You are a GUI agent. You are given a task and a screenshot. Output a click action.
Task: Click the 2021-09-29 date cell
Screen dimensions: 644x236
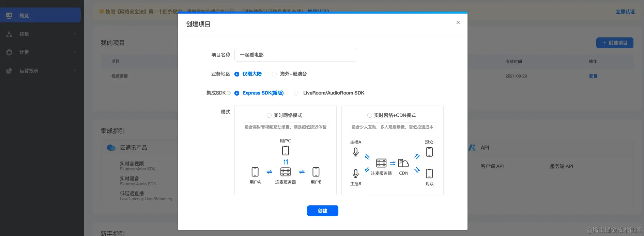tap(516, 76)
